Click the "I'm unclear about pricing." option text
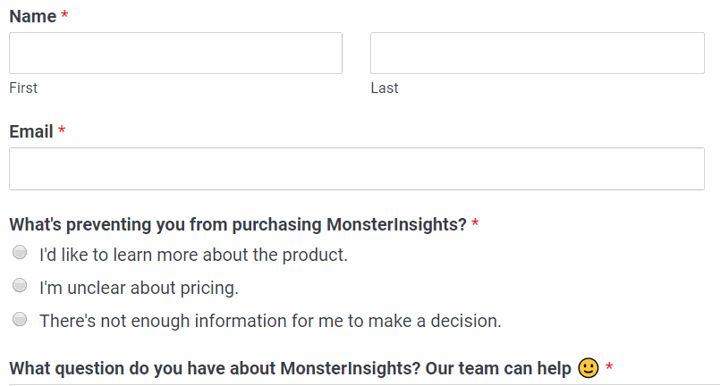This screenshot has width=720, height=386. click(139, 288)
